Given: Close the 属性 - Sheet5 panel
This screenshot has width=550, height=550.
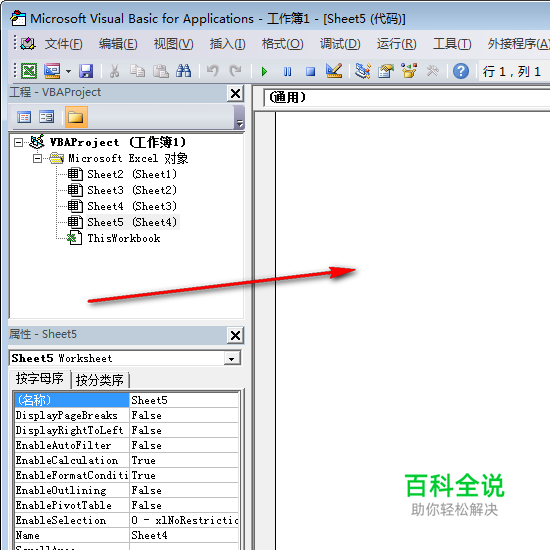Looking at the screenshot, I should (235, 336).
